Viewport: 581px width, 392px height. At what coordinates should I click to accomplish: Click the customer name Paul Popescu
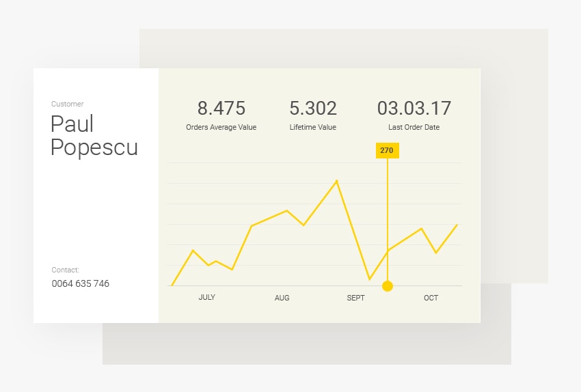pos(94,136)
